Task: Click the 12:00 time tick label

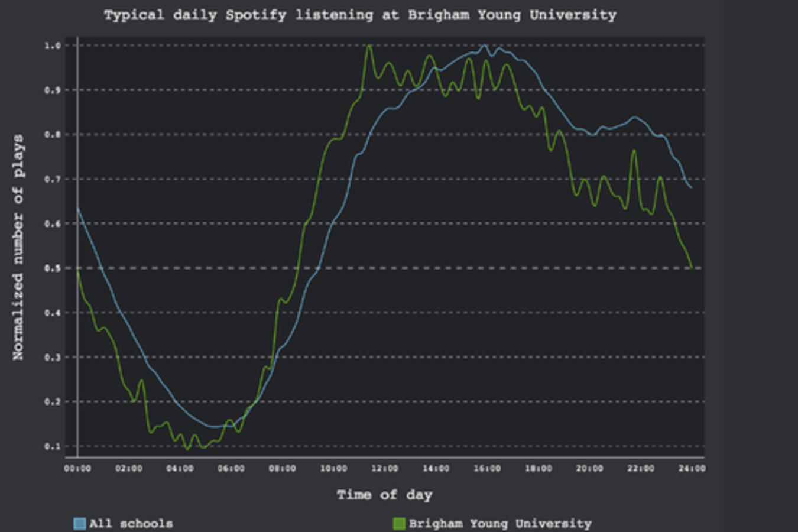Action: pos(385,469)
